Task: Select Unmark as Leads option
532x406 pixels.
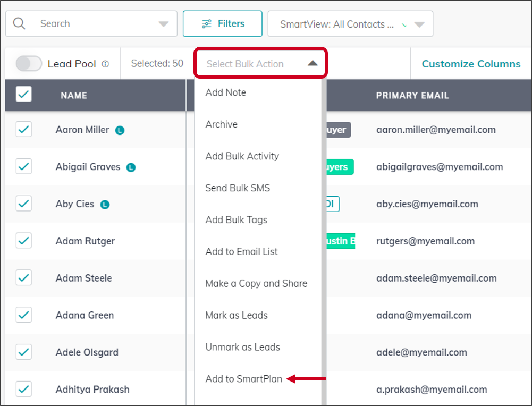Action: [242, 347]
